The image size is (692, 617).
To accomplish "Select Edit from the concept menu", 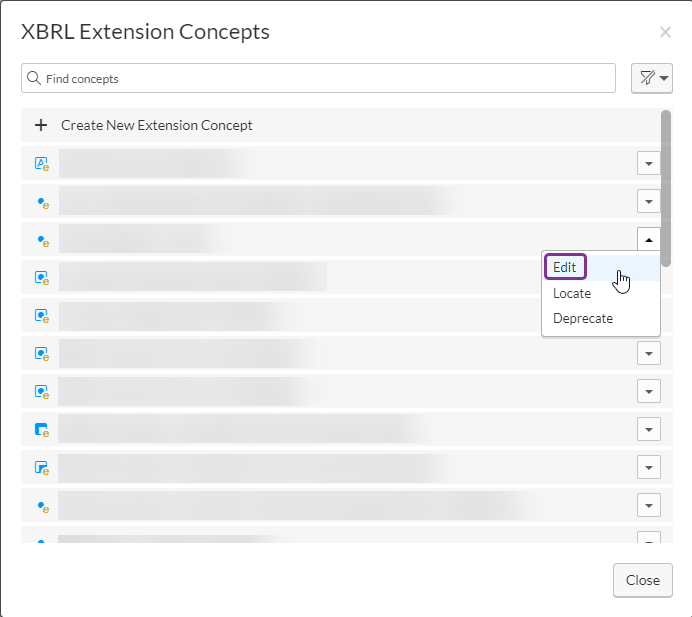I will (565, 268).
